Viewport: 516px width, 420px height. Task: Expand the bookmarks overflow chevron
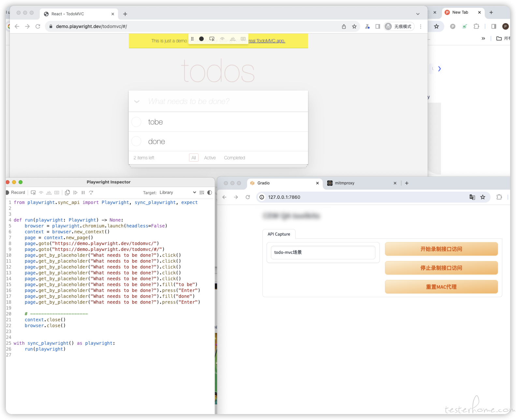pos(483,38)
